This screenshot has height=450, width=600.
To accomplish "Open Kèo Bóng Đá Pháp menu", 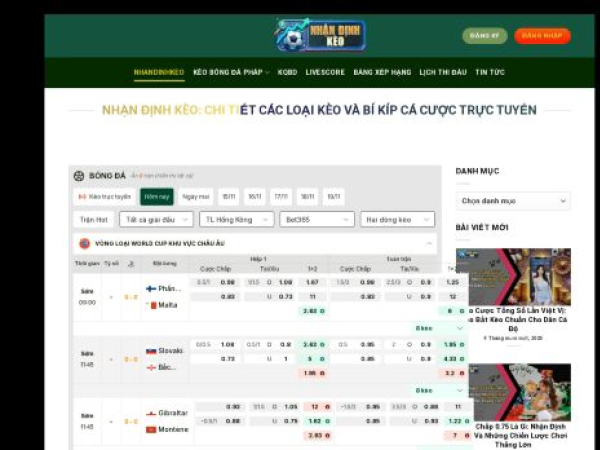I will (228, 72).
